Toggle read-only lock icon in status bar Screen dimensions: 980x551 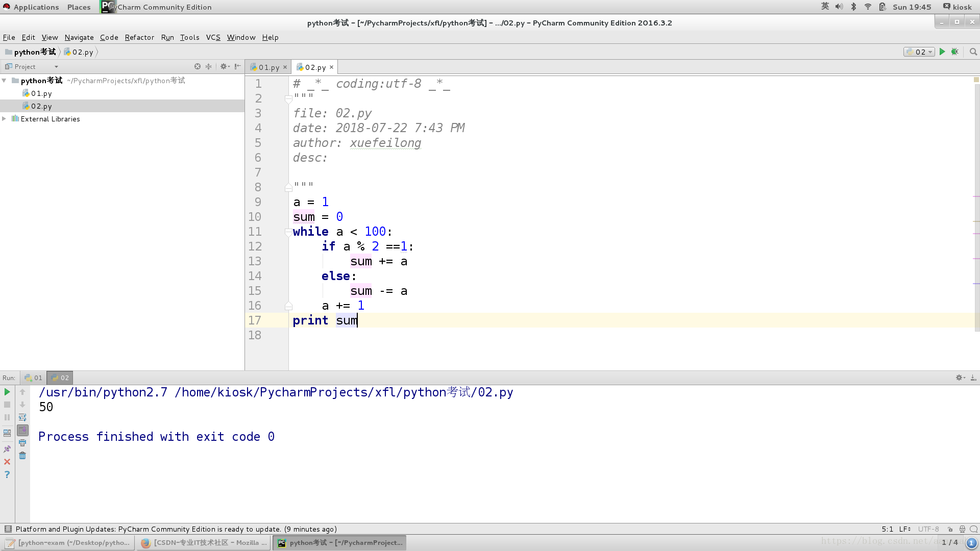tap(950, 529)
